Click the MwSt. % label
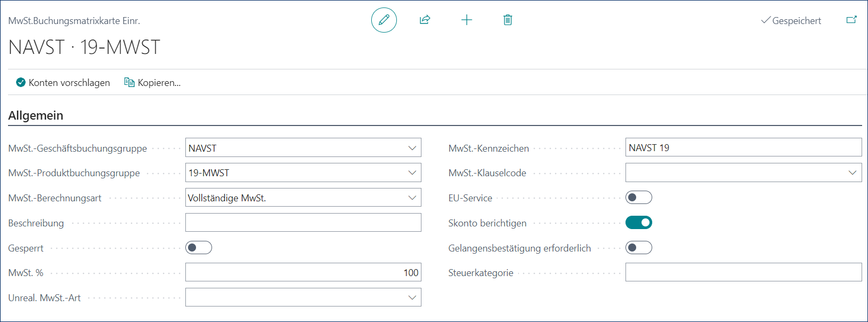Image resolution: width=868 pixels, height=322 pixels. 26,273
